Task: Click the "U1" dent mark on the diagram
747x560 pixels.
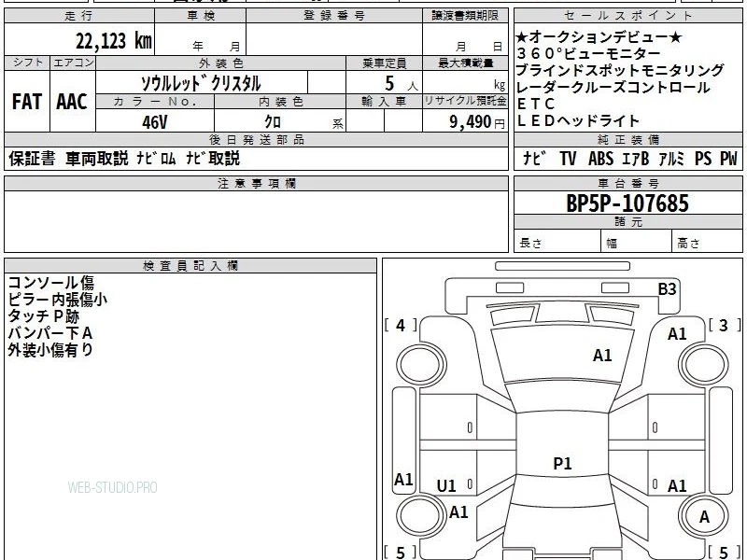Action: pos(446,486)
